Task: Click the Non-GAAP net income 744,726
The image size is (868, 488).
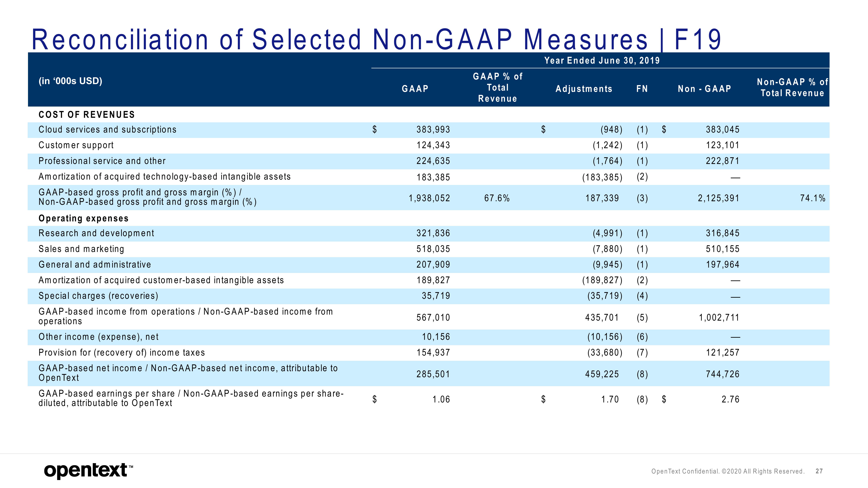Action: (x=723, y=374)
